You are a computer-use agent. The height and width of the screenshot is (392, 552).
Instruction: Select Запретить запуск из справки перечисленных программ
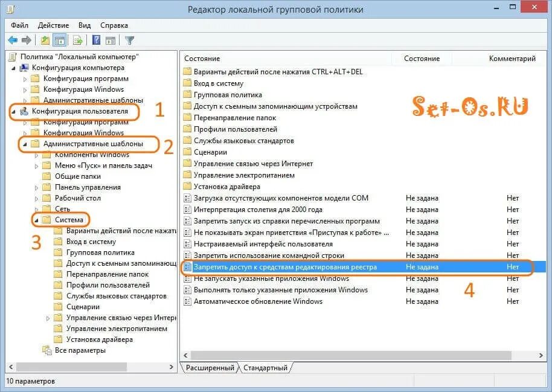(x=286, y=221)
